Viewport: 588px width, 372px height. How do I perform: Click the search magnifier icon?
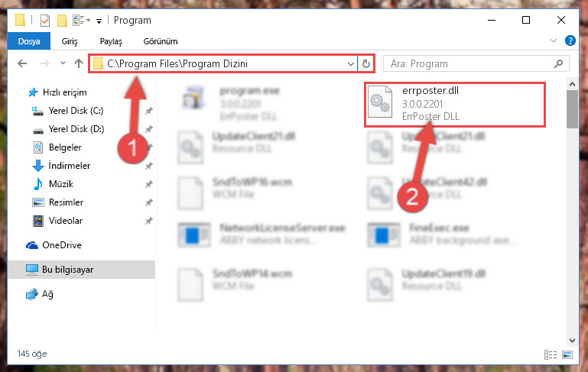pyautogui.click(x=558, y=63)
